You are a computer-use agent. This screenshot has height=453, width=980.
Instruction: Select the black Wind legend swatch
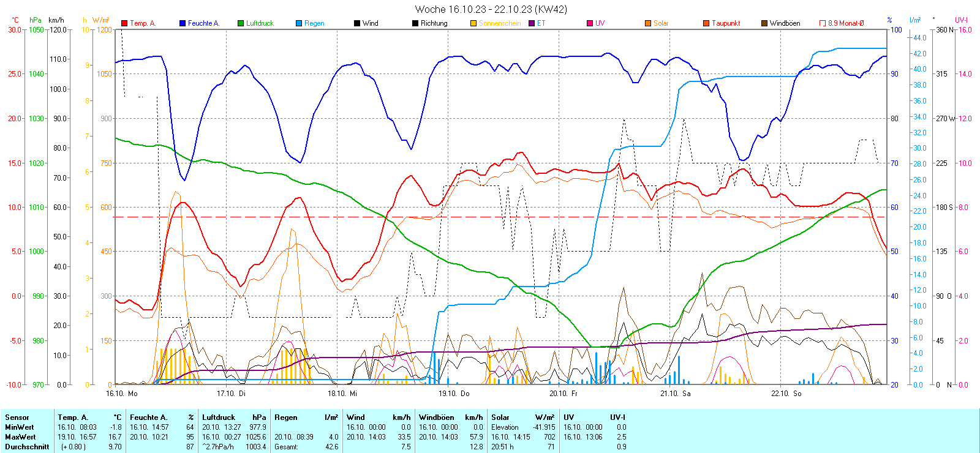click(357, 23)
